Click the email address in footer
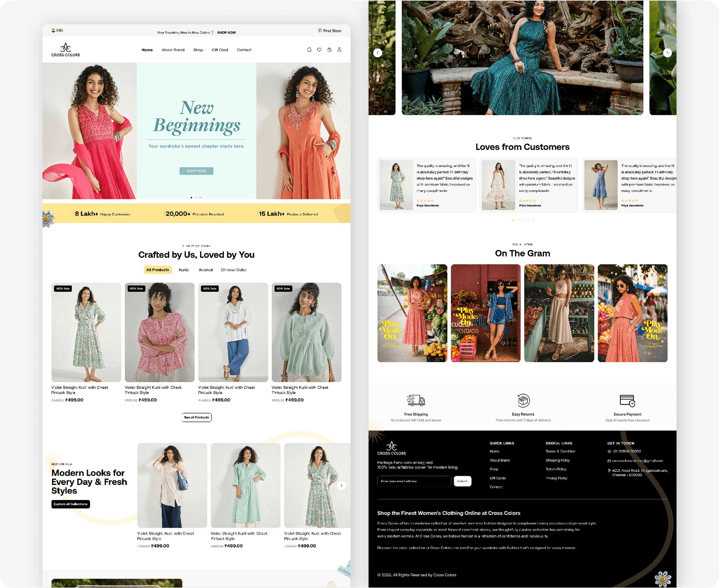This screenshot has width=719, height=588. pos(637,461)
